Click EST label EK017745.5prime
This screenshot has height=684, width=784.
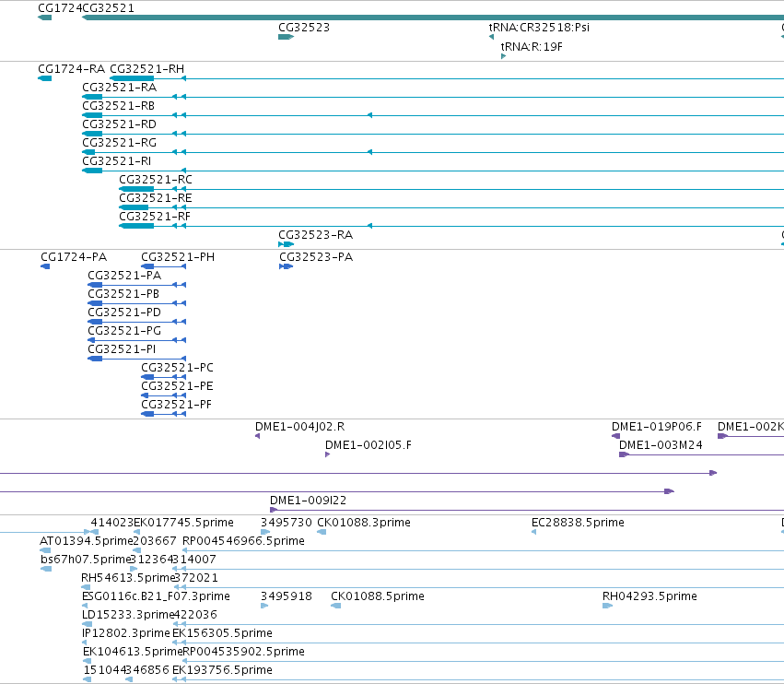pyautogui.click(x=183, y=523)
